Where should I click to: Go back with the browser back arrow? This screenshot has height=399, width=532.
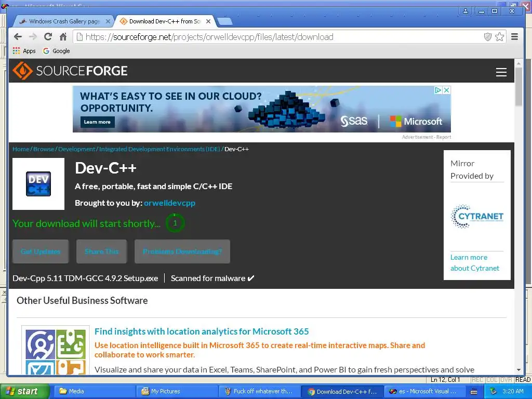pos(18,37)
